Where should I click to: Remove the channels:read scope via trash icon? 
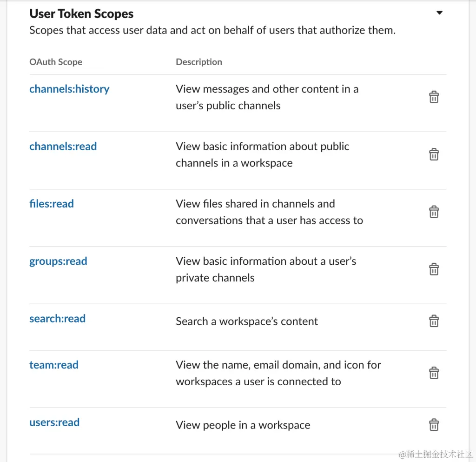(434, 154)
